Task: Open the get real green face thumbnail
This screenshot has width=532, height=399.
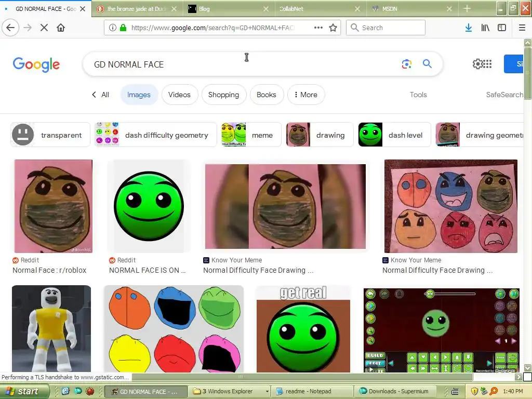Action: point(303,329)
